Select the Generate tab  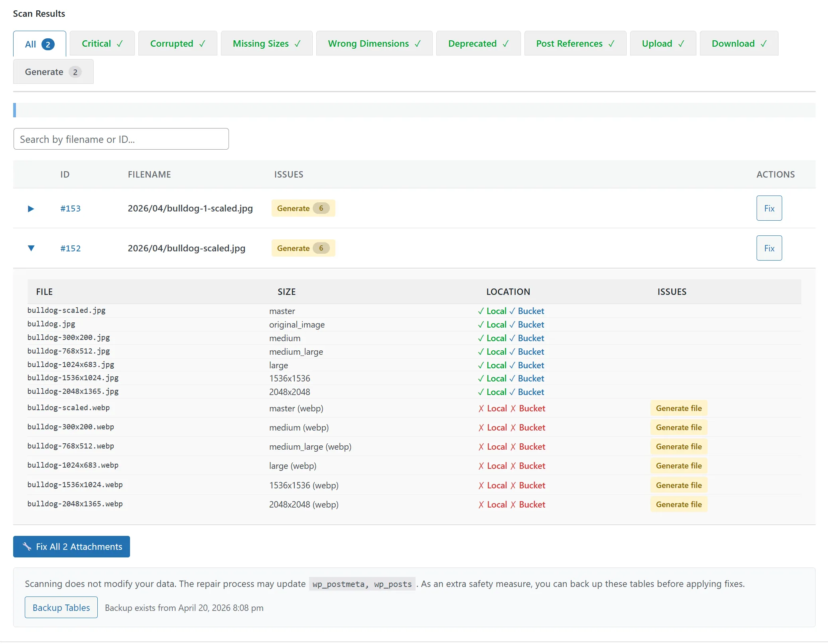tap(53, 72)
